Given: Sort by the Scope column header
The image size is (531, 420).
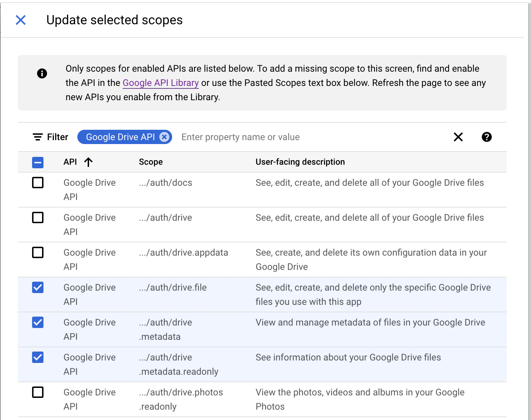Looking at the screenshot, I should coord(151,162).
